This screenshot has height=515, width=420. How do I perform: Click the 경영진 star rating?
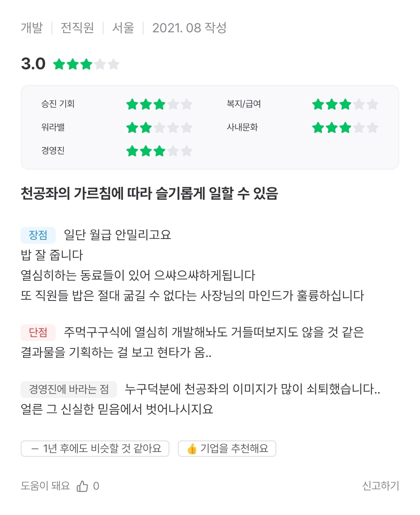coord(159,151)
